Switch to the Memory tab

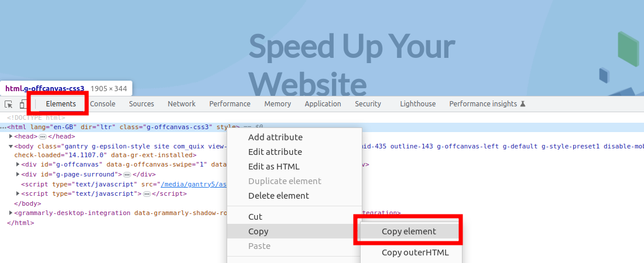[x=278, y=104]
